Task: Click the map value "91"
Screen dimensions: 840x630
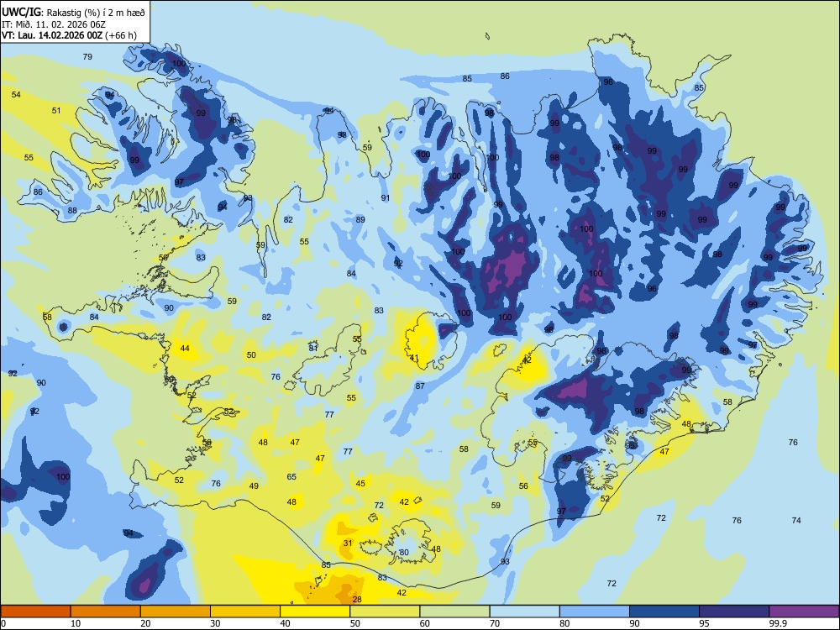Action: point(386,197)
